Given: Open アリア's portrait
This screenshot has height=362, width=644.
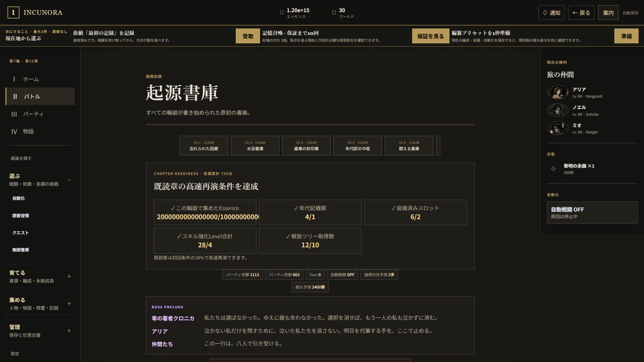Looking at the screenshot, I should click(557, 93).
